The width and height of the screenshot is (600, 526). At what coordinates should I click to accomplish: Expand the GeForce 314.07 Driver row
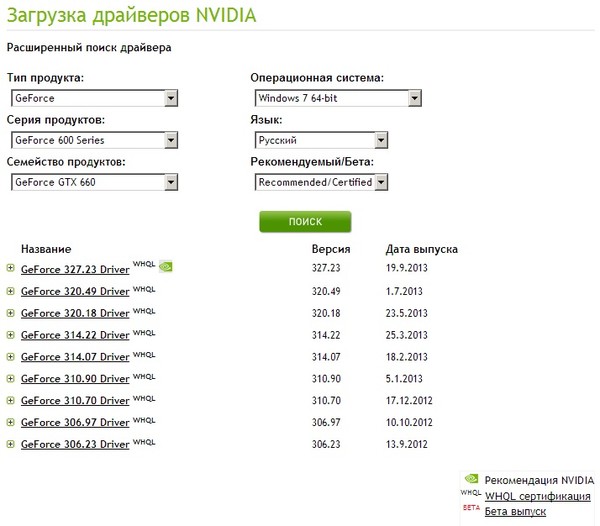pos(11,357)
